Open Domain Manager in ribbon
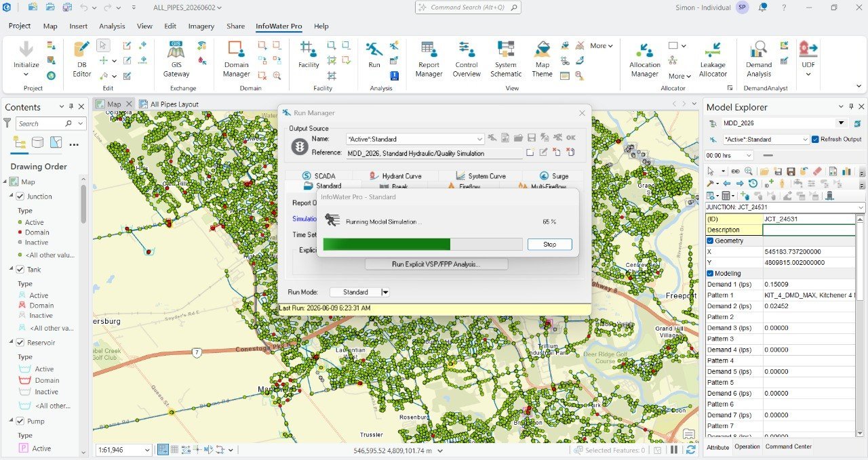 tap(236, 60)
